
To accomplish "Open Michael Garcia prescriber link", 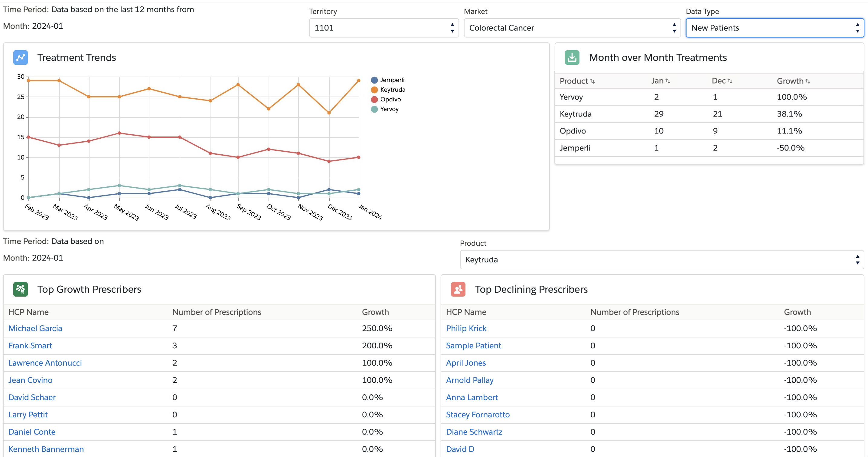I will click(x=35, y=328).
